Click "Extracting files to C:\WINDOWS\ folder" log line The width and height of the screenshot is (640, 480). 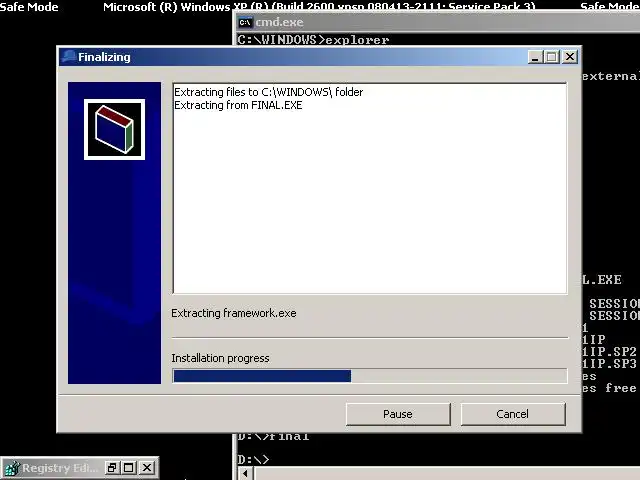(x=269, y=92)
